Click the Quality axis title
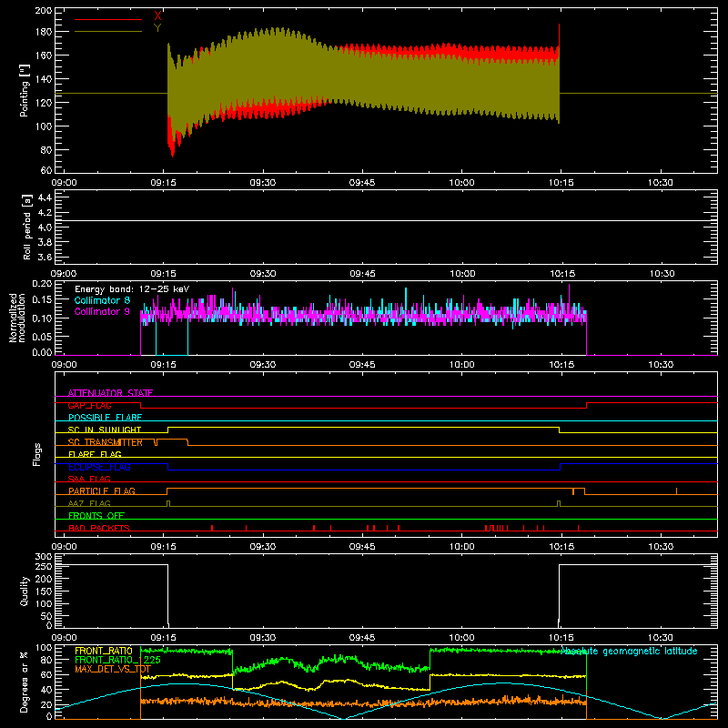Screen dimensions: 728x728 pos(25,591)
